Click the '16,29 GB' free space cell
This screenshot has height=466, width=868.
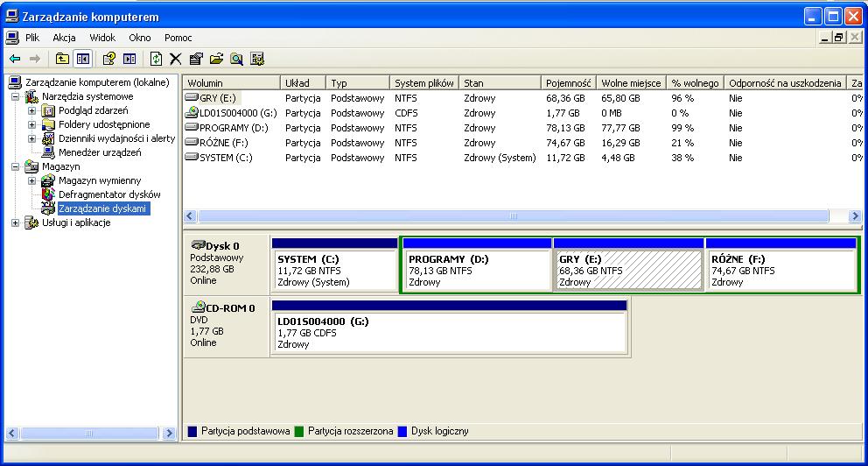tap(620, 143)
